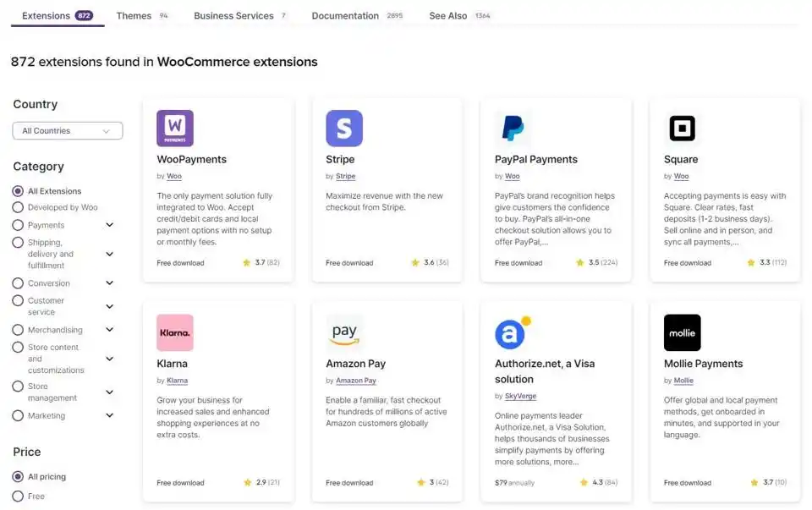
Task: Open the Stripe extension logo
Action: point(344,129)
